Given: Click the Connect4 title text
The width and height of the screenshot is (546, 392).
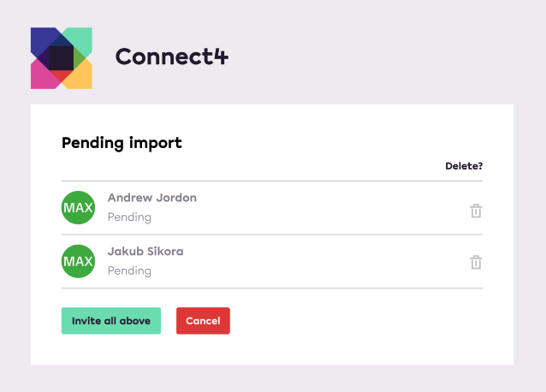Looking at the screenshot, I should click(x=172, y=56).
